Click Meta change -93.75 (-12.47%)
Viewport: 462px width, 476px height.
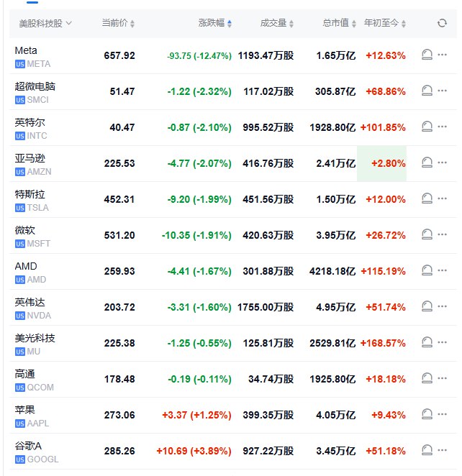pos(199,56)
